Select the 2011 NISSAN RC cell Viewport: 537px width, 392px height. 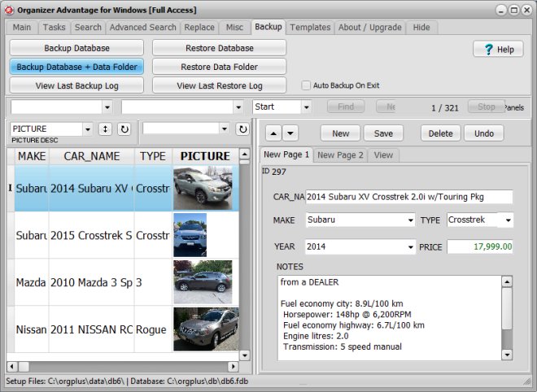coord(91,329)
